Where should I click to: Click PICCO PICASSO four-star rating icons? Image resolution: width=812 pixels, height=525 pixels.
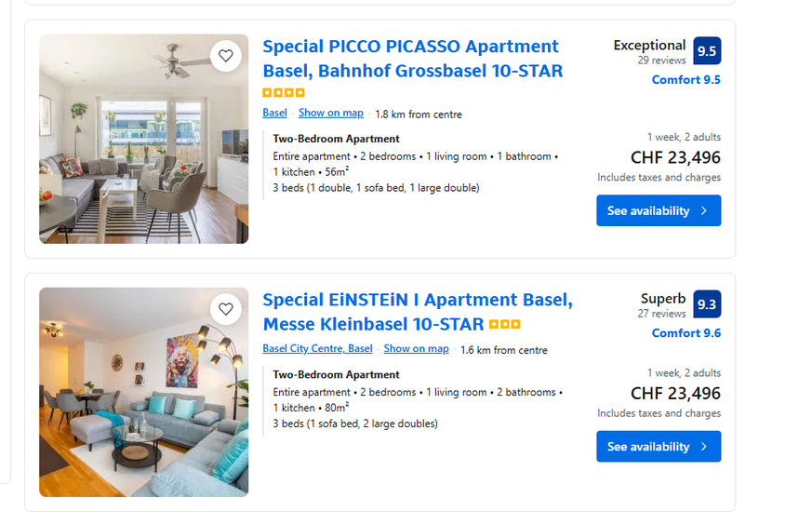[x=284, y=93]
